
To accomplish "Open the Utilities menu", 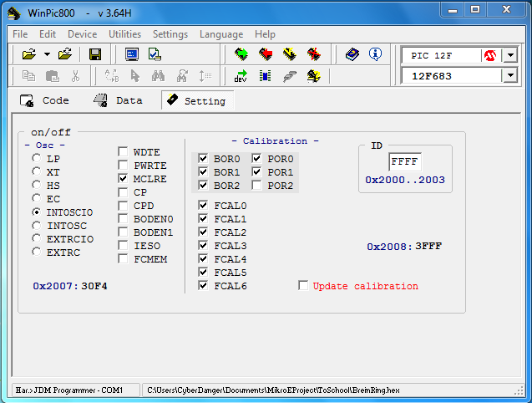I will tap(125, 34).
